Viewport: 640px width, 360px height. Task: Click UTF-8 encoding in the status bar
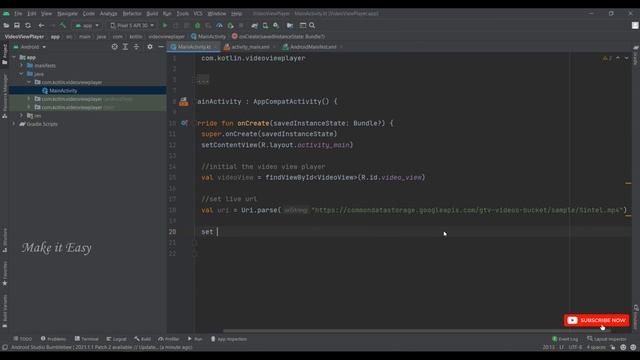click(x=575, y=347)
